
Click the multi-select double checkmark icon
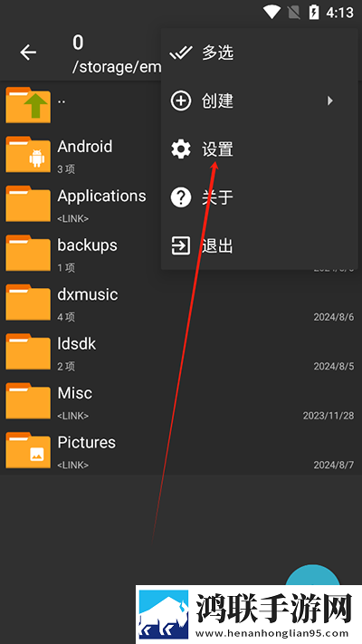coord(181,53)
